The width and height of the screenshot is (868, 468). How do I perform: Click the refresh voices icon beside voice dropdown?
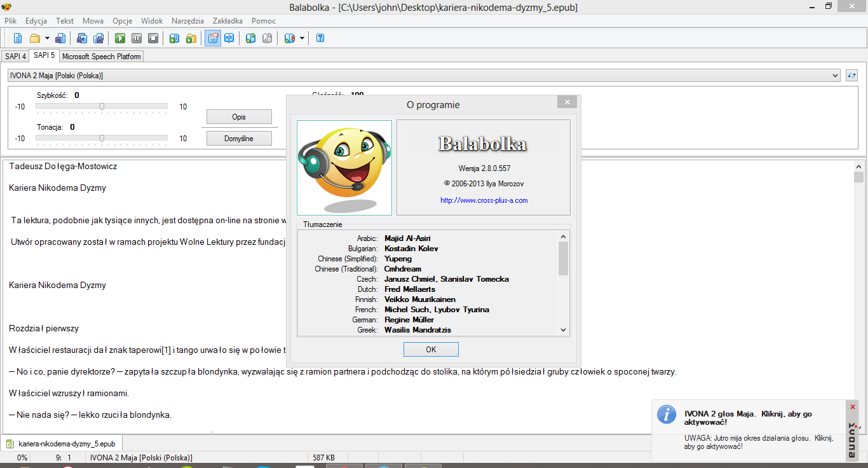[852, 76]
